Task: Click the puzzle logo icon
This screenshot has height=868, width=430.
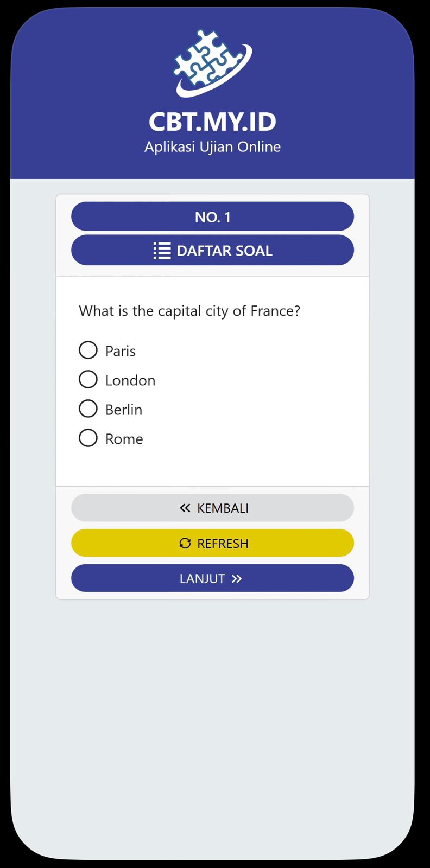Action: tap(212, 63)
